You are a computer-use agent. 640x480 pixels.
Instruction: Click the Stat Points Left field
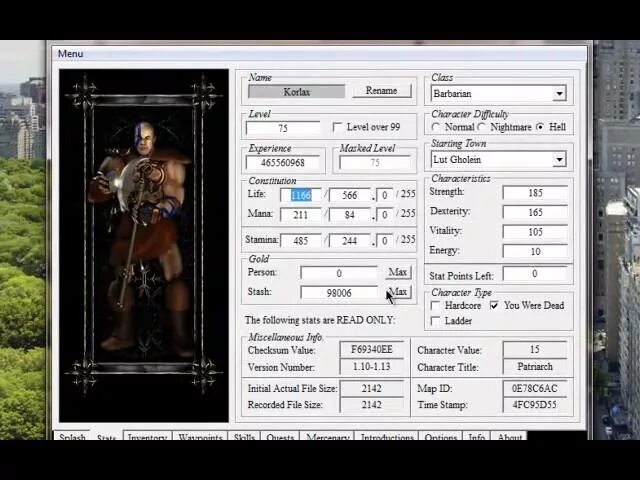click(535, 274)
